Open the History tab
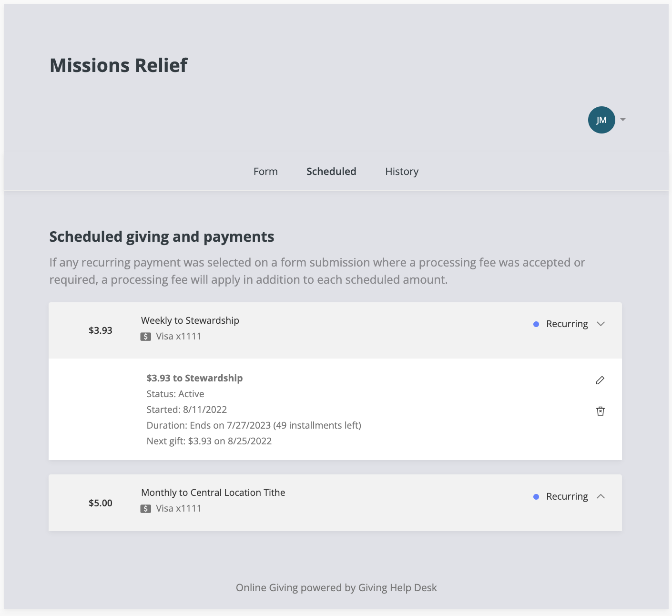This screenshot has height=616, width=672. tap(402, 171)
